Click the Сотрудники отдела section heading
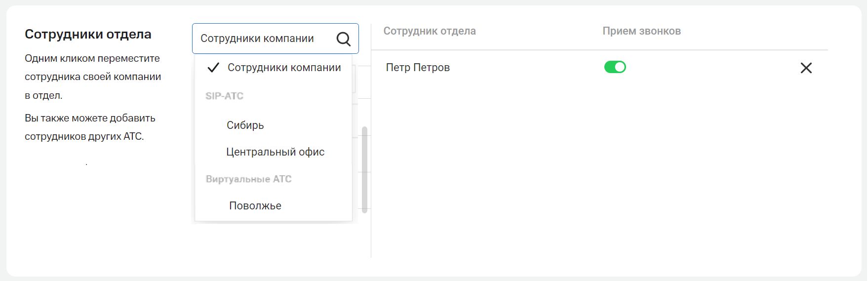The width and height of the screenshot is (868, 281). [x=88, y=34]
